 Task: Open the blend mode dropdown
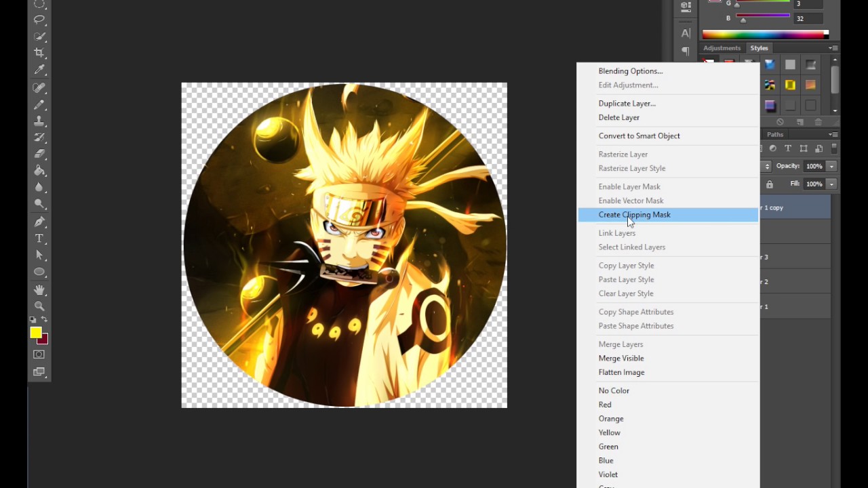click(766, 166)
